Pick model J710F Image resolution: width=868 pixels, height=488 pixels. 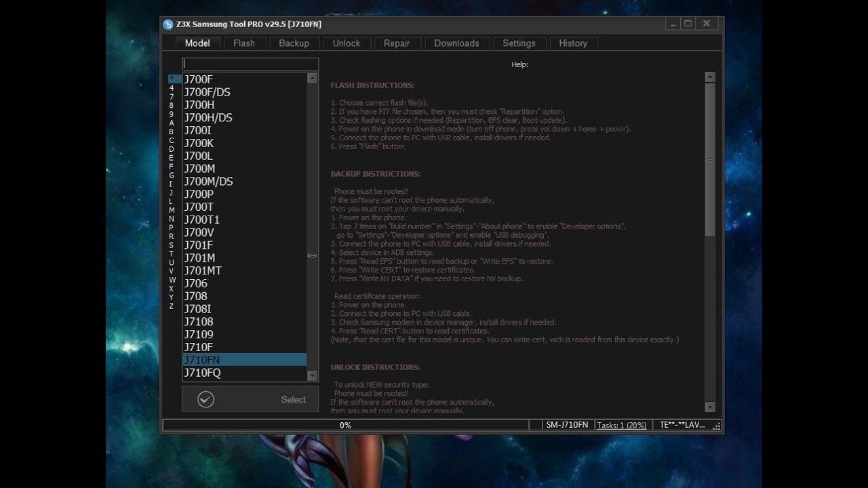pyautogui.click(x=244, y=348)
